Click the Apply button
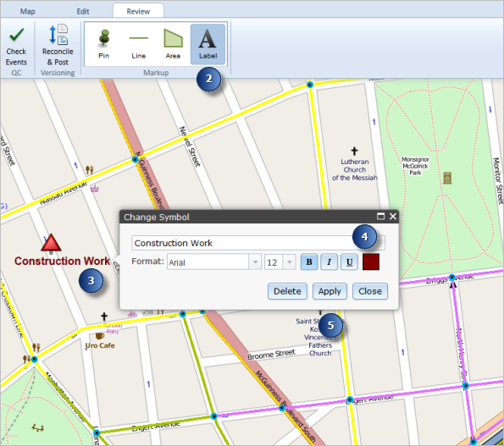 click(330, 291)
